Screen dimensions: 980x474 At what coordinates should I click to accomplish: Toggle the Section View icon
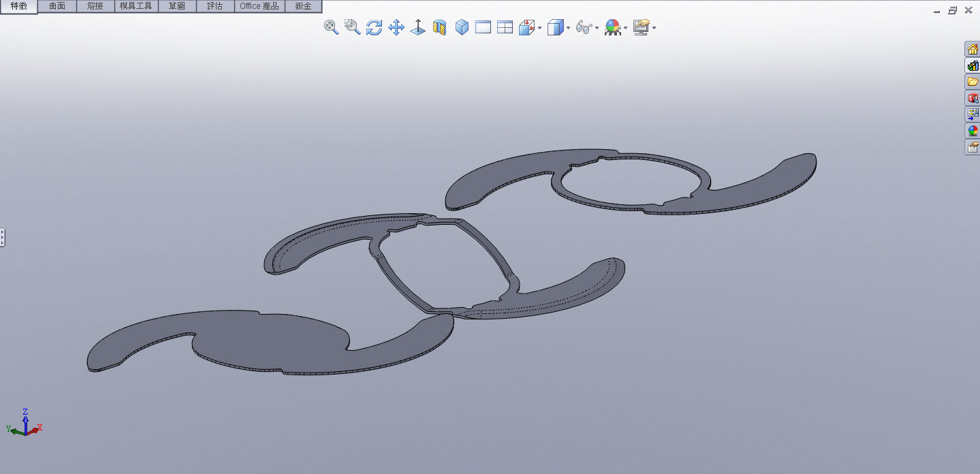click(439, 27)
